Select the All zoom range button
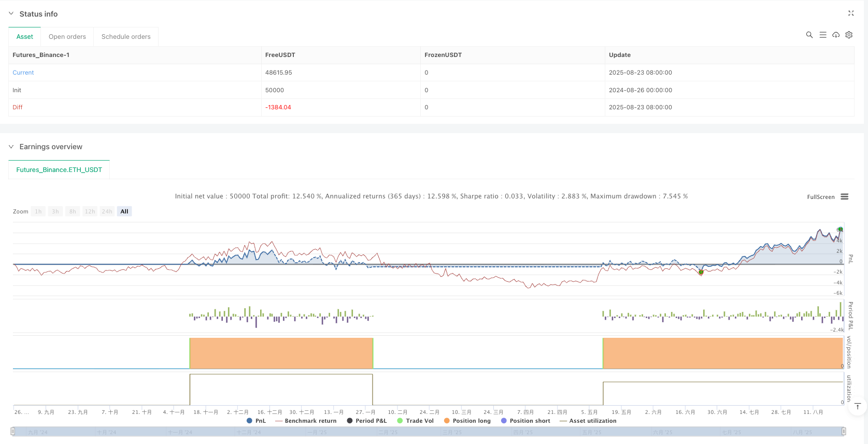Image resolution: width=868 pixels, height=444 pixels. [124, 211]
